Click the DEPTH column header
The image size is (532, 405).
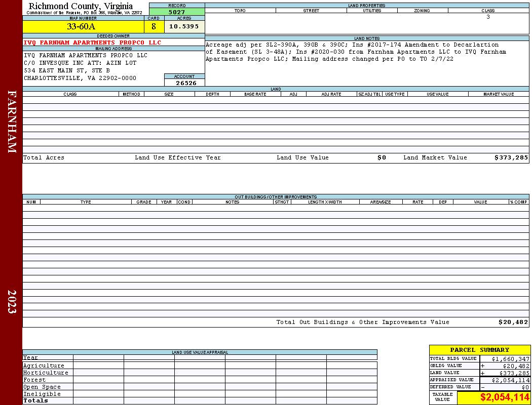point(212,94)
